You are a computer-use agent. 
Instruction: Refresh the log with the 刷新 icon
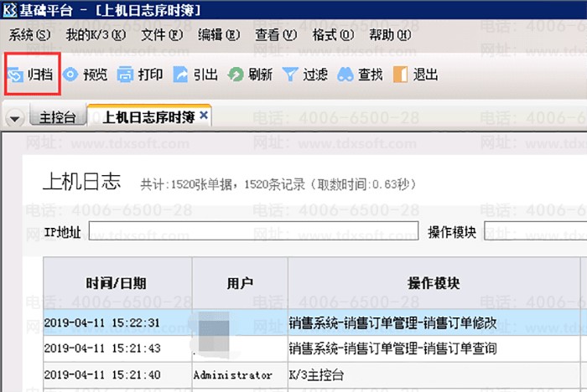[x=236, y=75]
